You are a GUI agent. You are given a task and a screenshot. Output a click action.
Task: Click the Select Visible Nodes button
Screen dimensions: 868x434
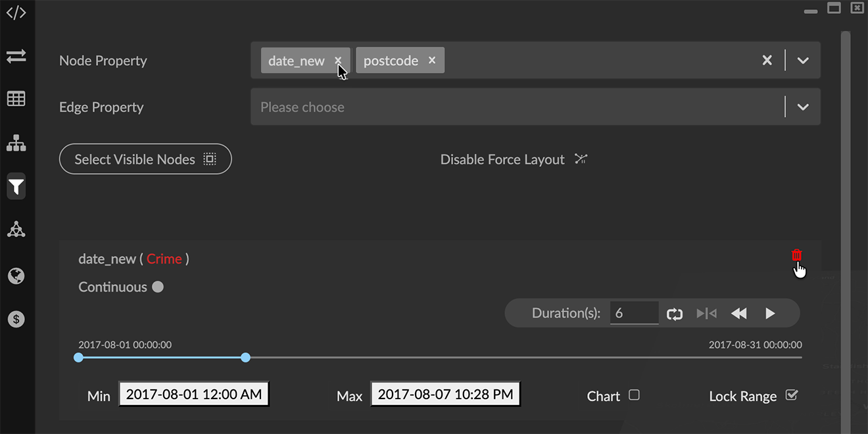click(145, 159)
